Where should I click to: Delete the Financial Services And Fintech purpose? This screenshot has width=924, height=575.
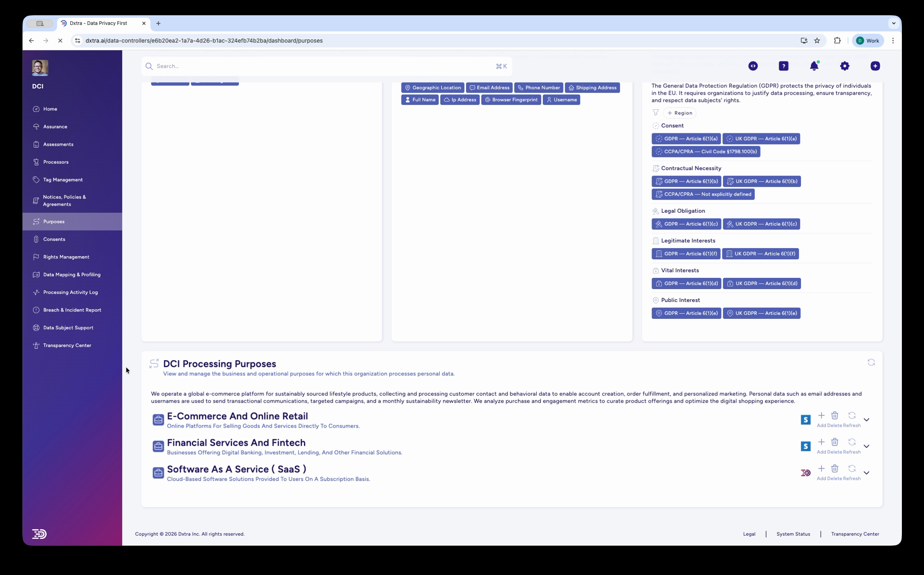point(835,442)
